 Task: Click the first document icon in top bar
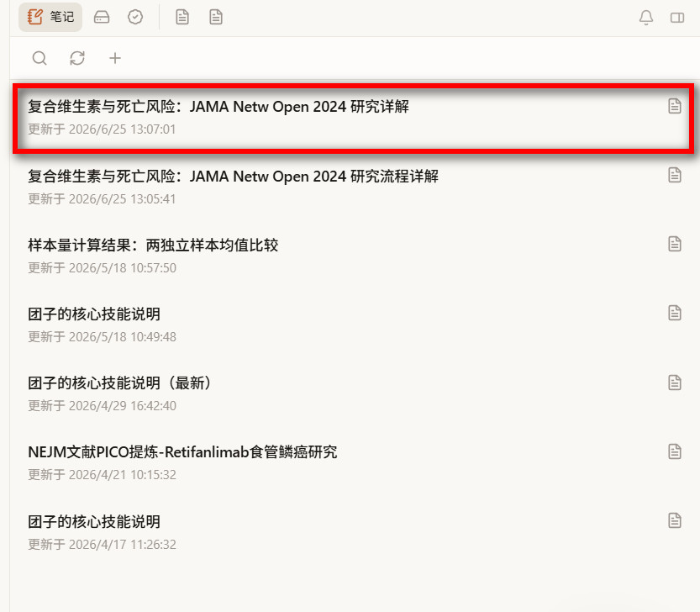182,18
